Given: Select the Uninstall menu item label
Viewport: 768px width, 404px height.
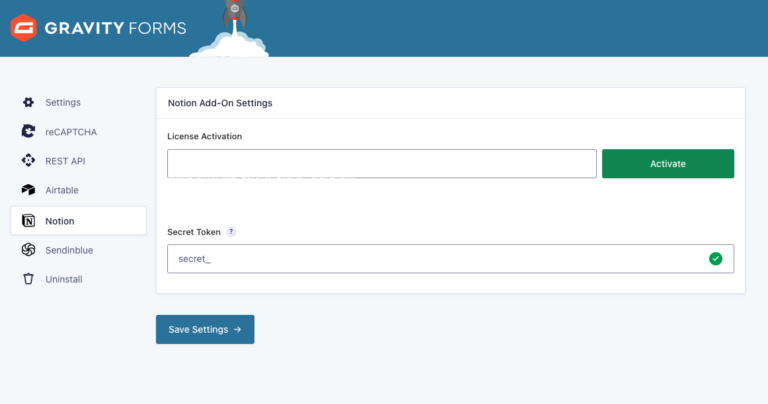Looking at the screenshot, I should (64, 279).
